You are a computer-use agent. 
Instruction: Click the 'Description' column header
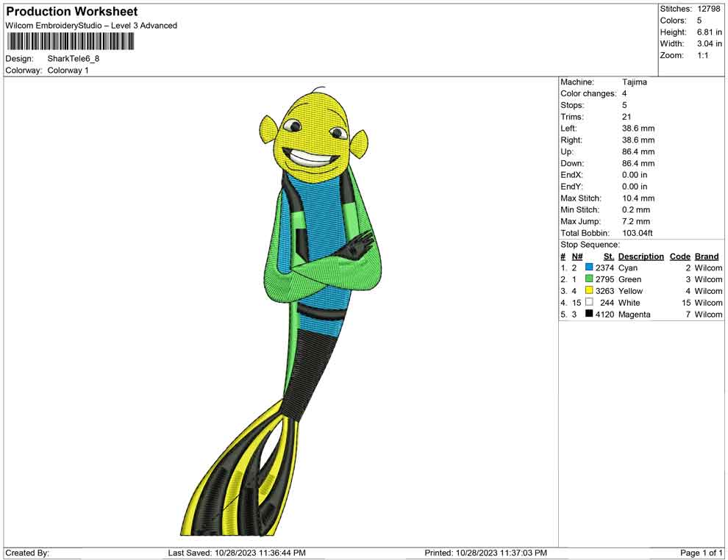pos(641,256)
